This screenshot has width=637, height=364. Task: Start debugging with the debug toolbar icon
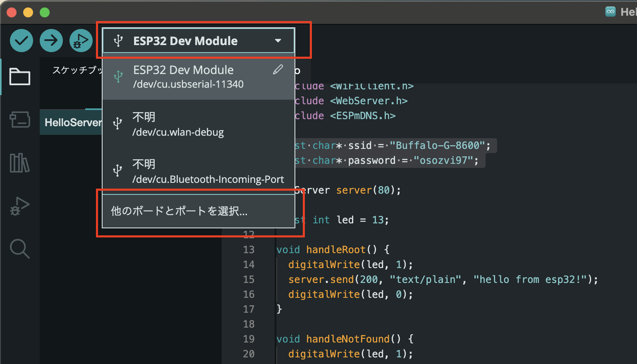pyautogui.click(x=81, y=40)
